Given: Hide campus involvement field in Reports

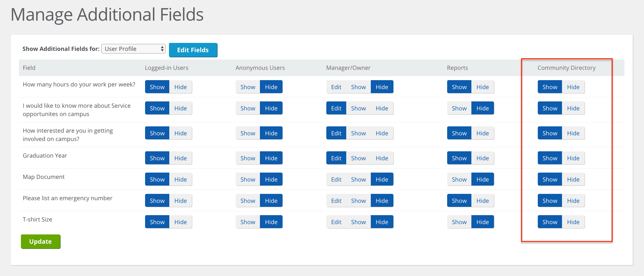Looking at the screenshot, I should [x=483, y=133].
